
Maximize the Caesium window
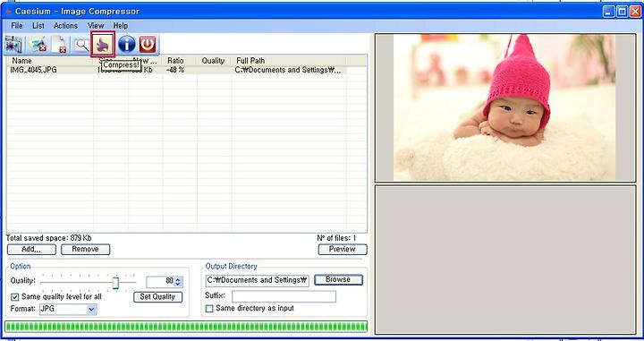pos(623,11)
